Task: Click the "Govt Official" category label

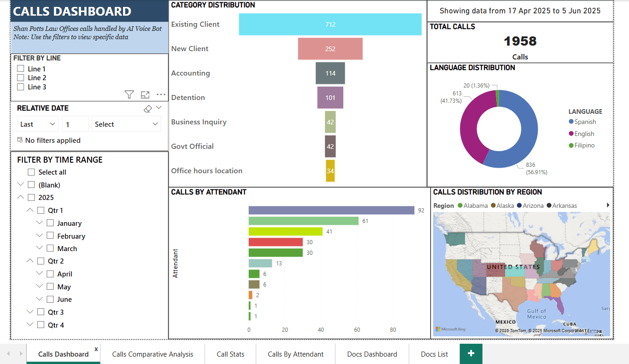Action: click(192, 147)
